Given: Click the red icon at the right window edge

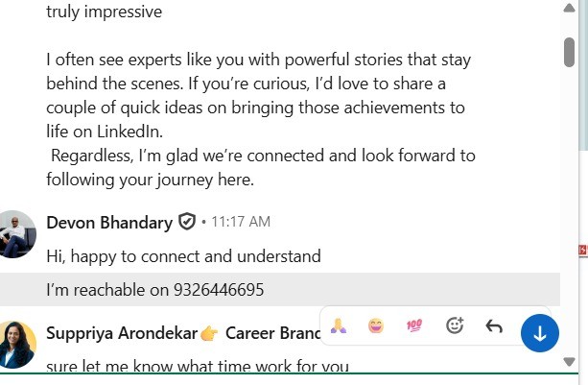Looking at the screenshot, I should 582,251.
